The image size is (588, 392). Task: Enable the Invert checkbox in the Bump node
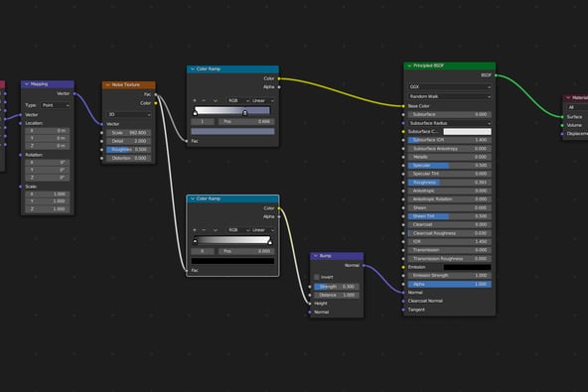(x=317, y=277)
